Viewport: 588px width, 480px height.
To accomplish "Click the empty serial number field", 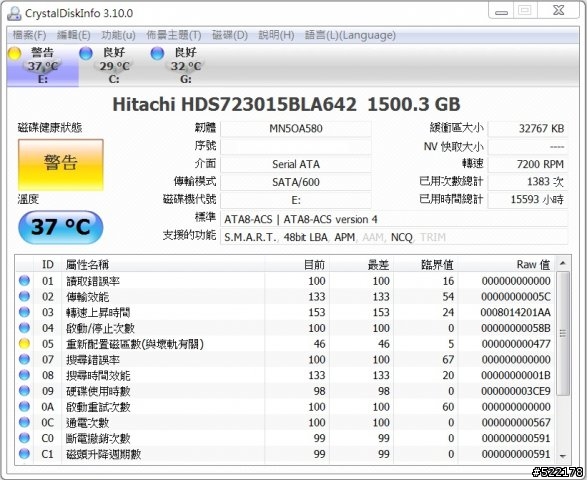I will (296, 146).
